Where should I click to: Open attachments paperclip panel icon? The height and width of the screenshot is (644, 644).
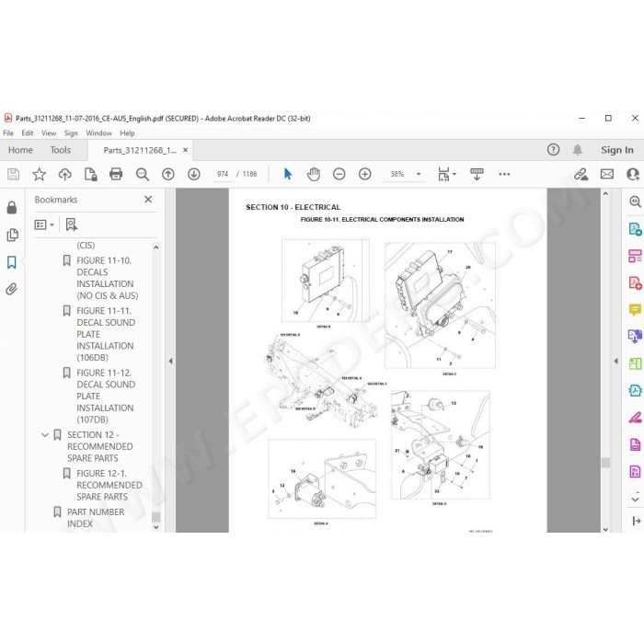coord(11,289)
